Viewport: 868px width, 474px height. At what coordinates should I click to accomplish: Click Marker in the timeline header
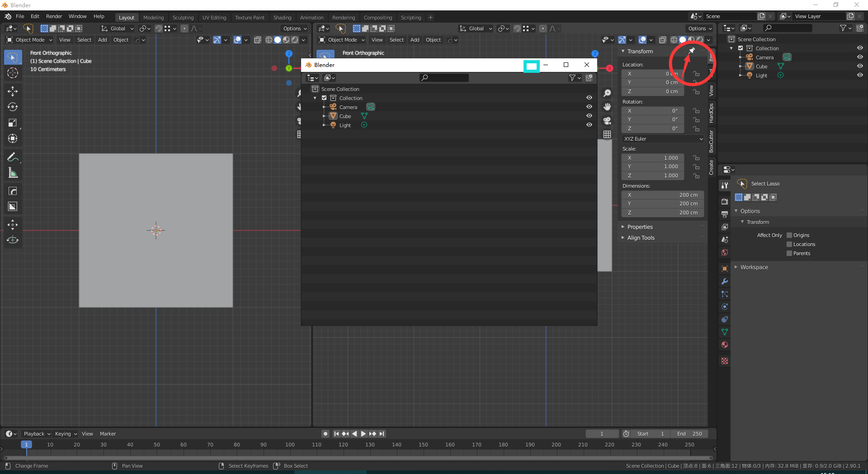pyautogui.click(x=108, y=434)
